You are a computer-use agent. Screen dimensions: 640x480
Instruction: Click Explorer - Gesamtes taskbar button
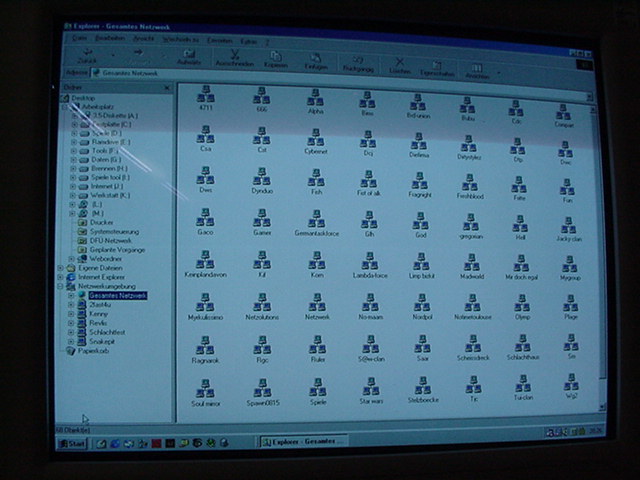tap(303, 442)
